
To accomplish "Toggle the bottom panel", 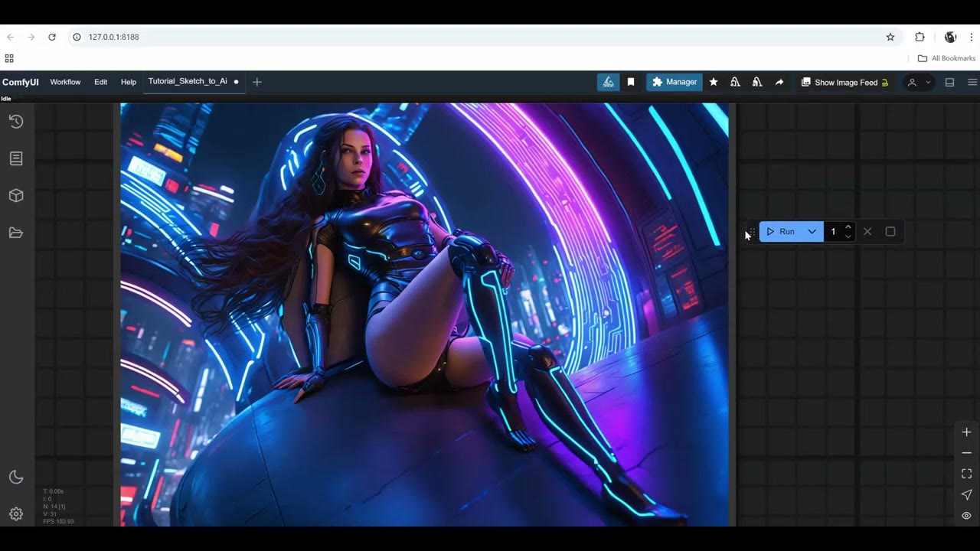I will click(950, 82).
